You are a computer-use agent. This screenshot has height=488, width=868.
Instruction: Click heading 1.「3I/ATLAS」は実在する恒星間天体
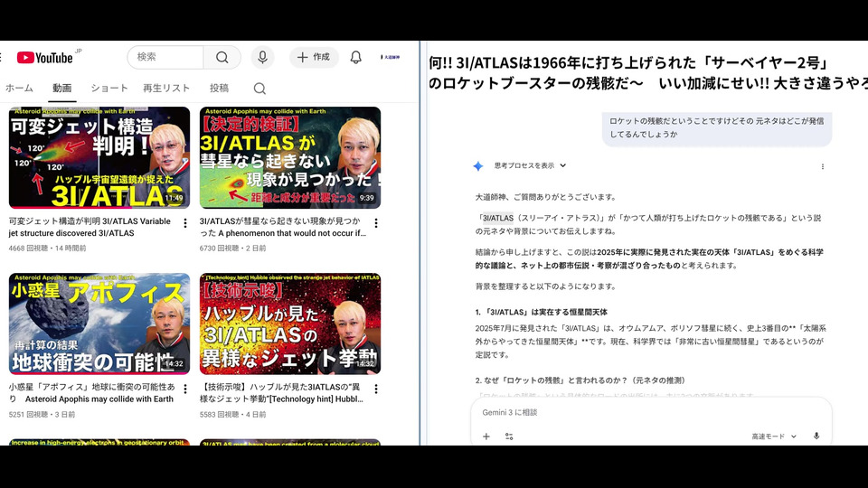(541, 312)
